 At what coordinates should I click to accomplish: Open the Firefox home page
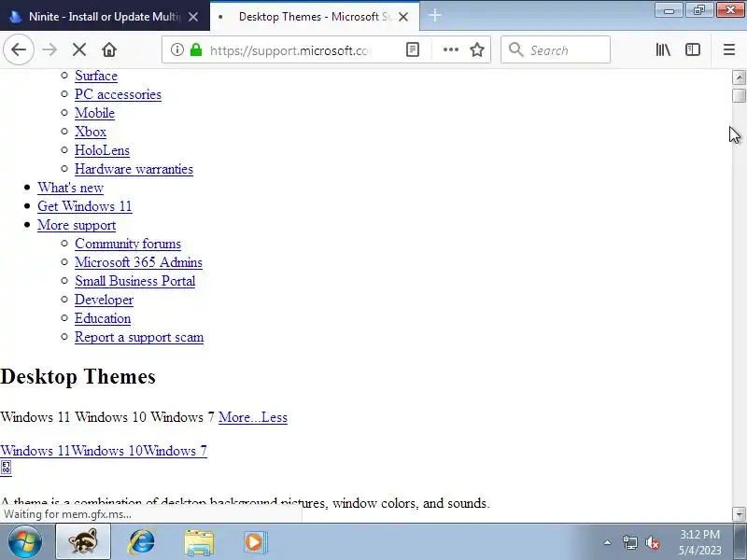tap(109, 49)
